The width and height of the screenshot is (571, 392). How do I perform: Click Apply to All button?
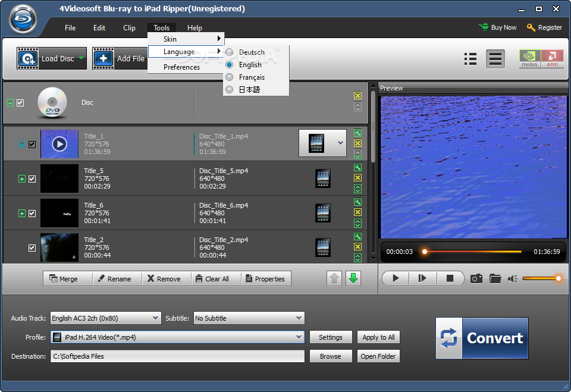coord(378,337)
